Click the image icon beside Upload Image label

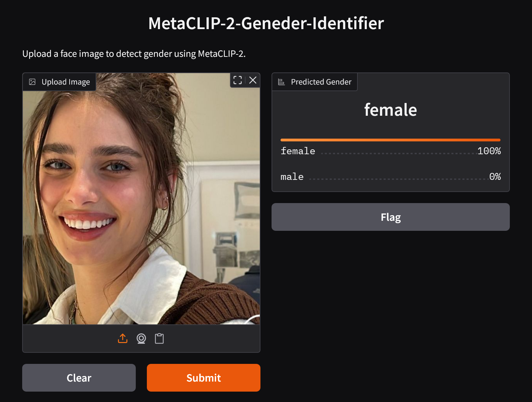pos(32,82)
